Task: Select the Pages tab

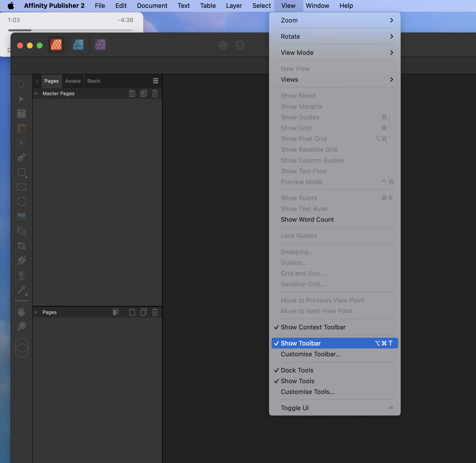Action: [x=51, y=81]
